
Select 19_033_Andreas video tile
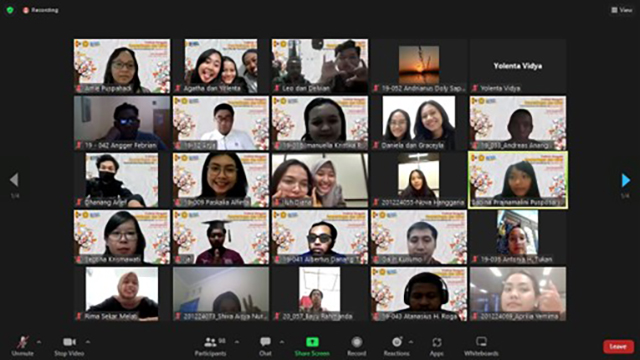pos(518,123)
